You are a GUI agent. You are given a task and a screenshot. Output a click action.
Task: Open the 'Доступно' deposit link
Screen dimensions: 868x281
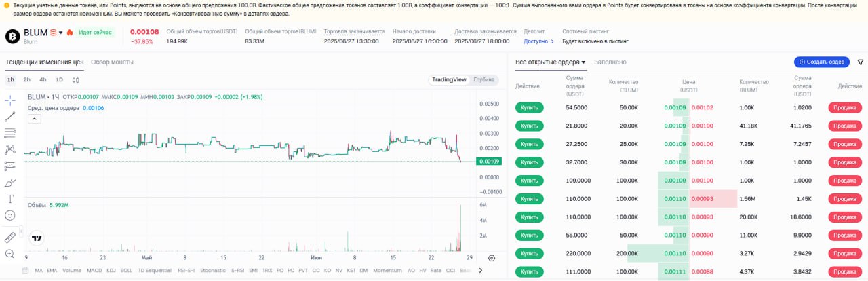pos(539,41)
